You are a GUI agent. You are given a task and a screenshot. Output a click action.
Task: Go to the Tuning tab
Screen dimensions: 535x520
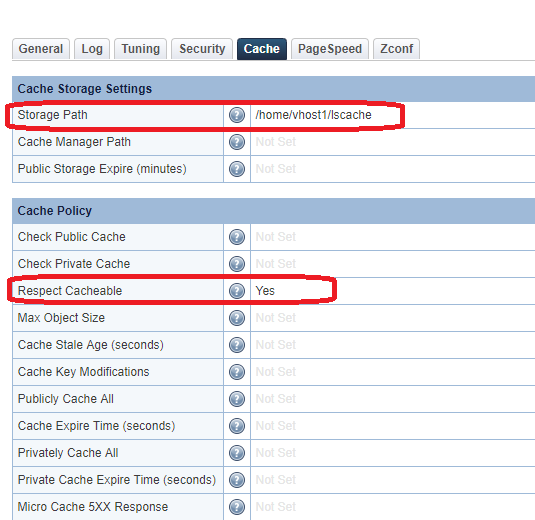coord(141,49)
